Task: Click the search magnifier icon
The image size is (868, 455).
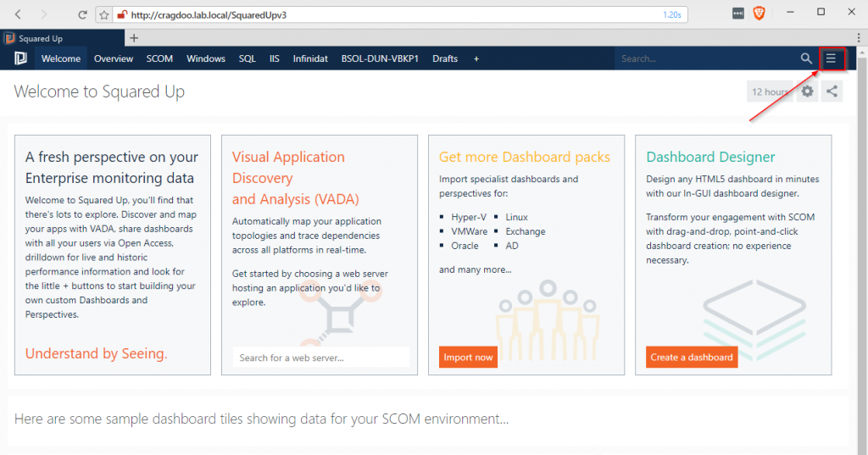Action: coord(806,58)
